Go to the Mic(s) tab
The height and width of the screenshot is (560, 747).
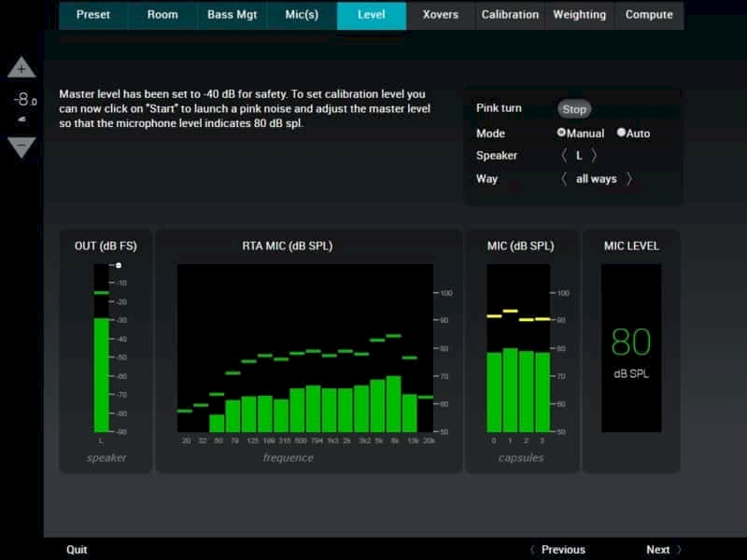pos(302,15)
